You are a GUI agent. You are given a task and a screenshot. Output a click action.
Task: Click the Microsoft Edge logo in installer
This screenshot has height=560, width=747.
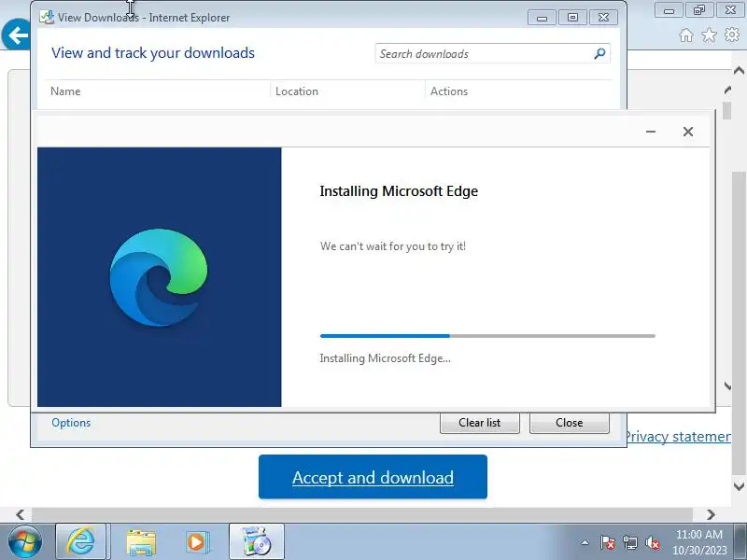(159, 277)
